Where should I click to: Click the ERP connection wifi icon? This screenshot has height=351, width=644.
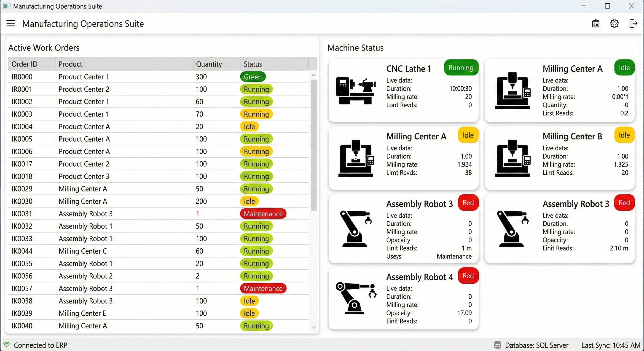tap(7, 345)
